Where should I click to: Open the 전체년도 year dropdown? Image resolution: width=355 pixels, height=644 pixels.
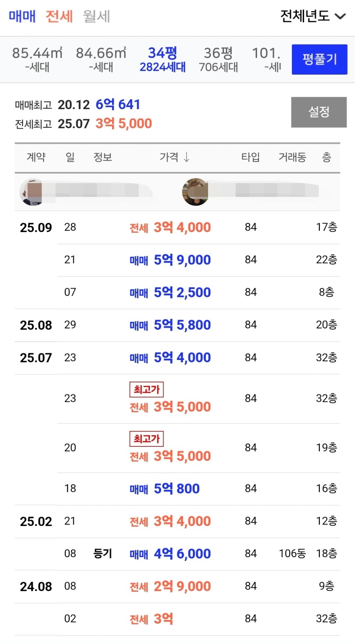pyautogui.click(x=305, y=16)
